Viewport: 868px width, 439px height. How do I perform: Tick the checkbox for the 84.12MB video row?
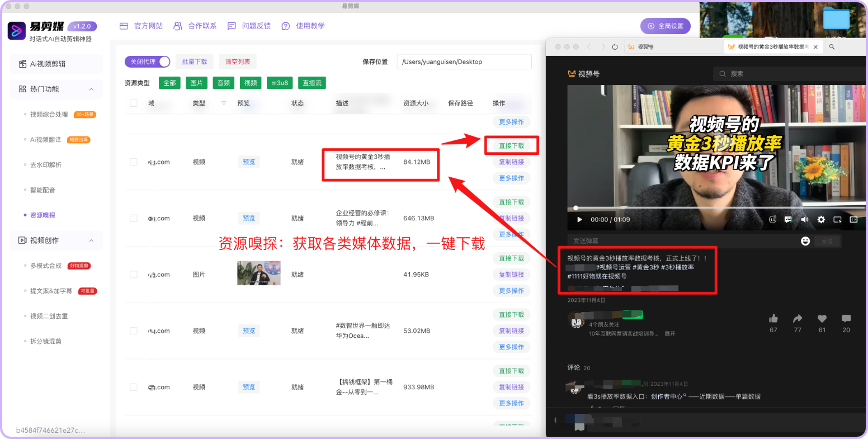point(134,162)
